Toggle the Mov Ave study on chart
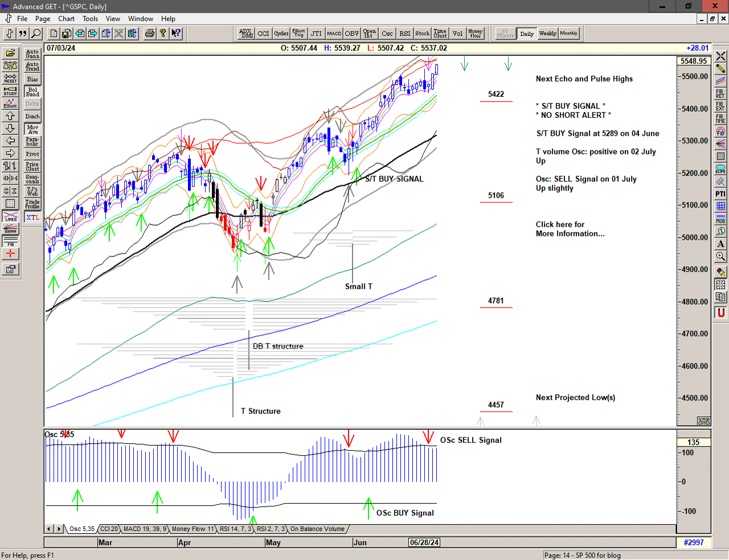The height and width of the screenshot is (560, 729). click(32, 129)
